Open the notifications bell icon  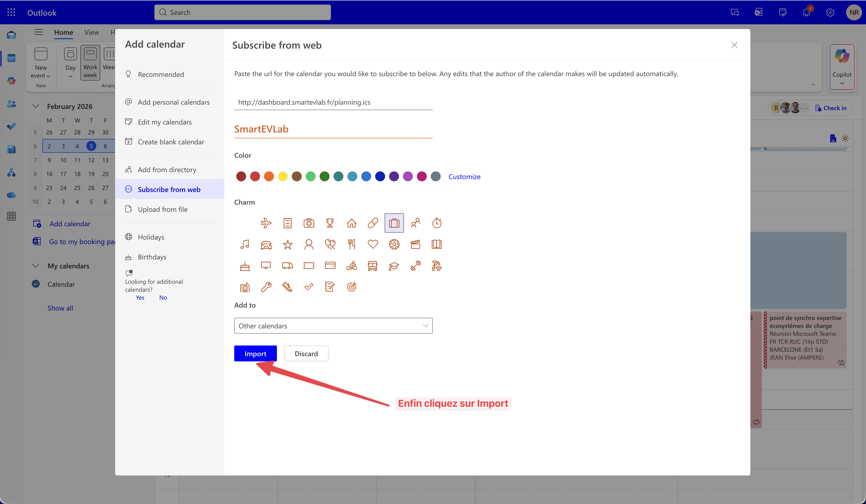806,13
